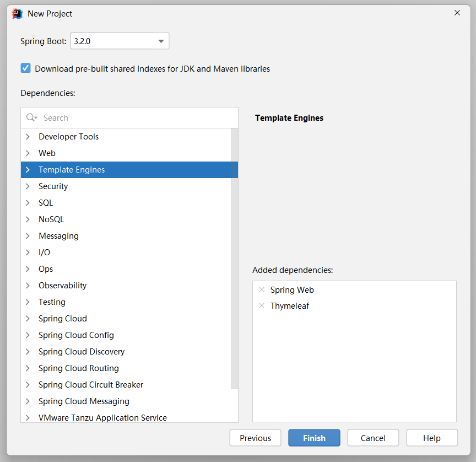Close the New Project dialog
This screenshot has width=476, height=462.
click(457, 13)
